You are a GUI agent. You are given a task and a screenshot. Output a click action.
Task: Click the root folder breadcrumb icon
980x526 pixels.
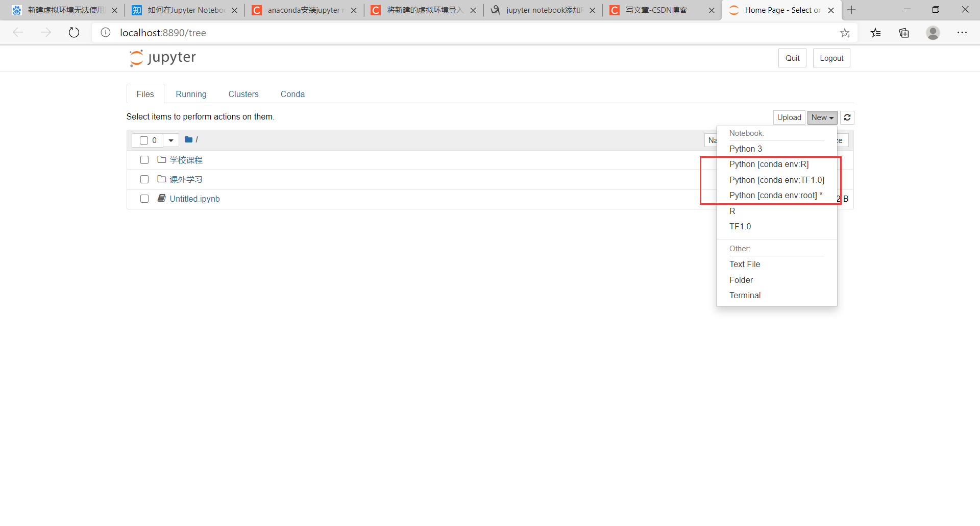tap(188, 139)
